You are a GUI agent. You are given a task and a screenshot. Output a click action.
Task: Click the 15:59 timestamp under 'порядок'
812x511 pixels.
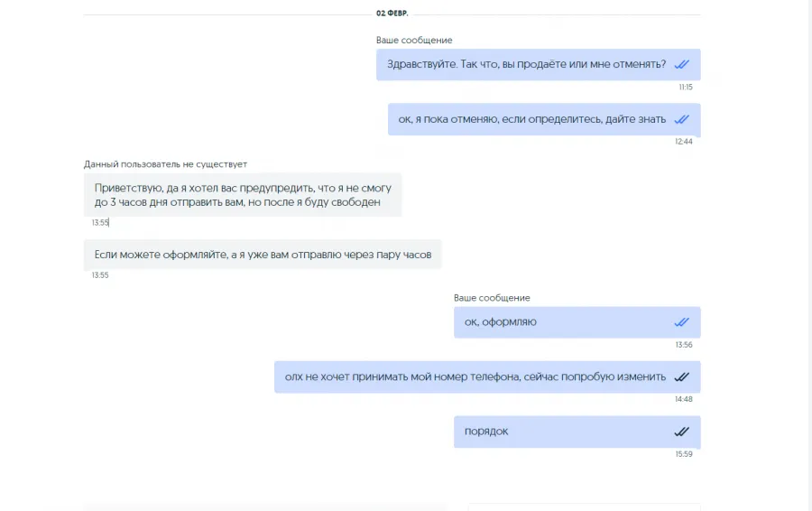[x=684, y=454]
